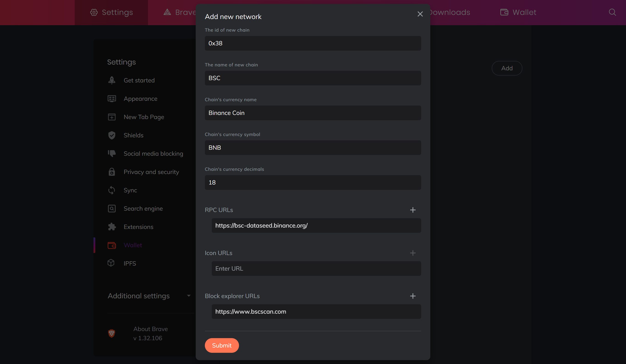
Task: Click the Add new network dialog title
Action: [233, 17]
